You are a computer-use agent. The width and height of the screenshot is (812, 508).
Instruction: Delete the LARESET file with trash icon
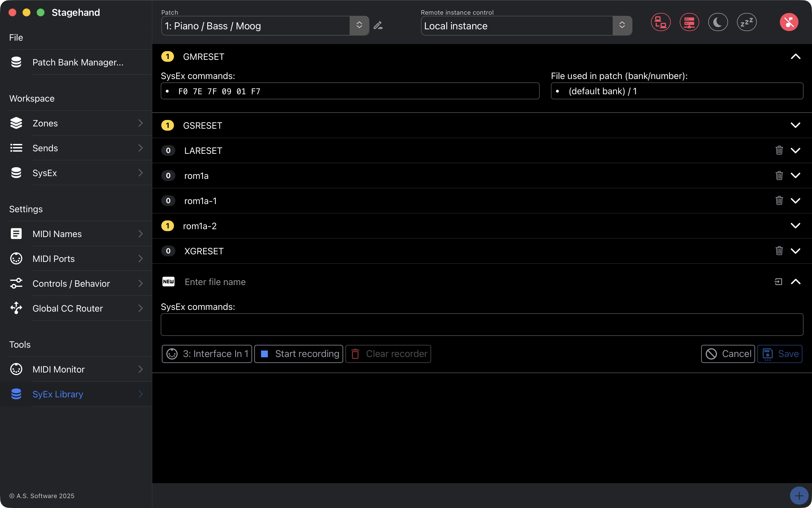pos(779,150)
